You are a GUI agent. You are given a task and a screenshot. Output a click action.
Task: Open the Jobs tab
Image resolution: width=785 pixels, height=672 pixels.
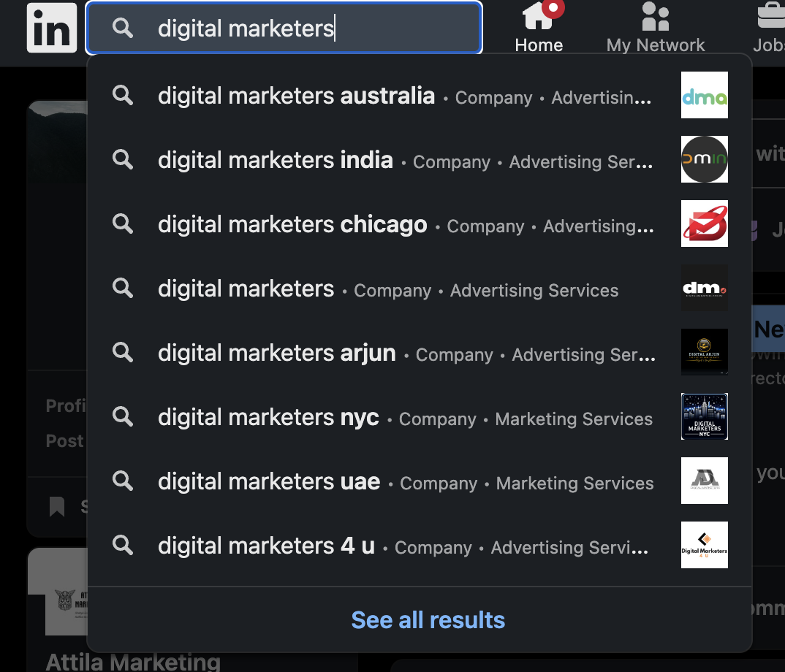pos(768,28)
